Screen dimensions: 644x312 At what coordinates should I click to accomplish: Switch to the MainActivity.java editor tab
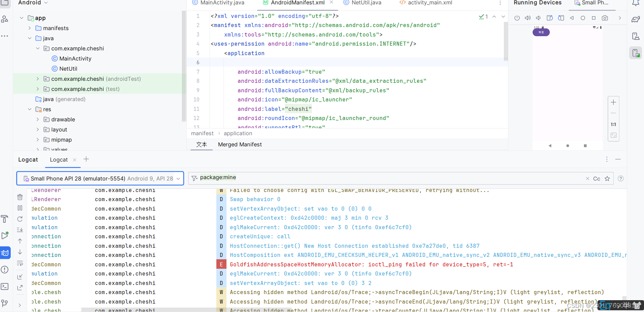pyautogui.click(x=218, y=3)
